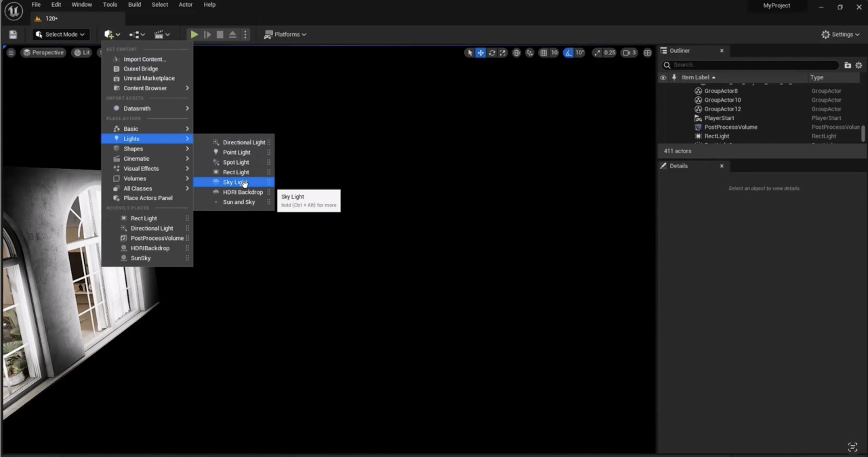
Task: Select the scale gizmo tool
Action: coord(503,53)
